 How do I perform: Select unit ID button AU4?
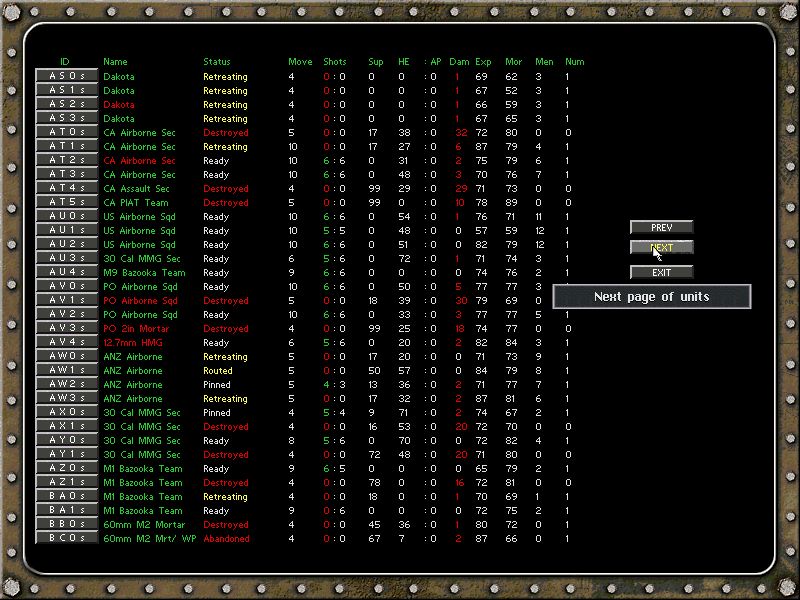point(66,272)
